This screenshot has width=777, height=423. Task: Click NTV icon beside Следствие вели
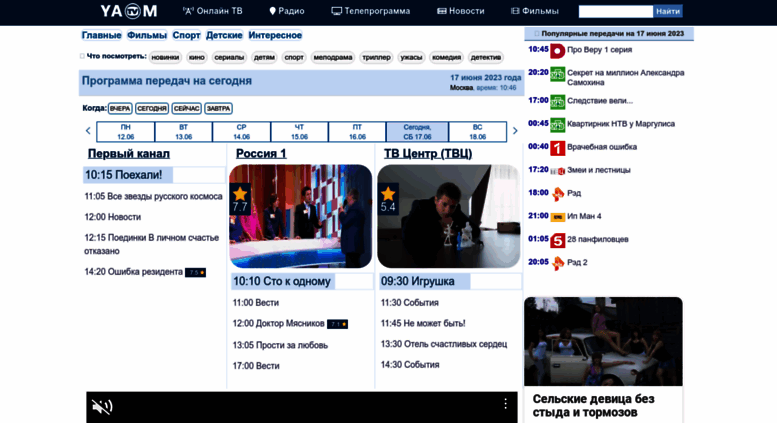tap(557, 102)
